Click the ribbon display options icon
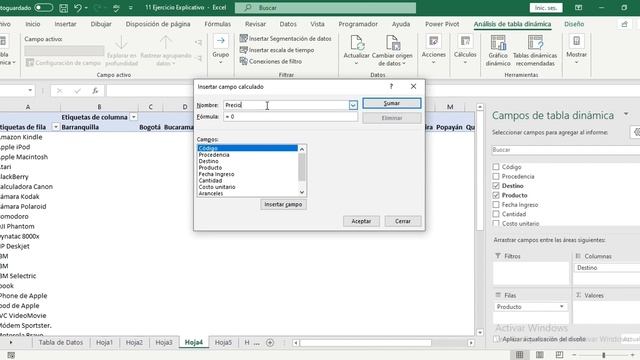Viewport: 640px width, 360px height. [578, 8]
